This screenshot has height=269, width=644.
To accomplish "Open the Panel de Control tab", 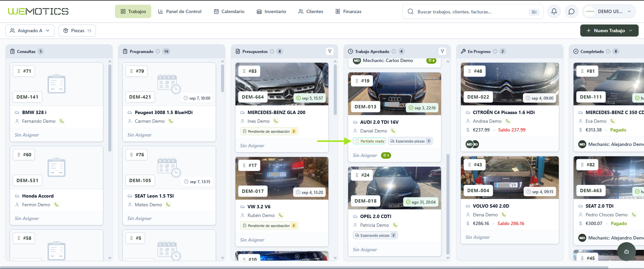I will point(180,11).
